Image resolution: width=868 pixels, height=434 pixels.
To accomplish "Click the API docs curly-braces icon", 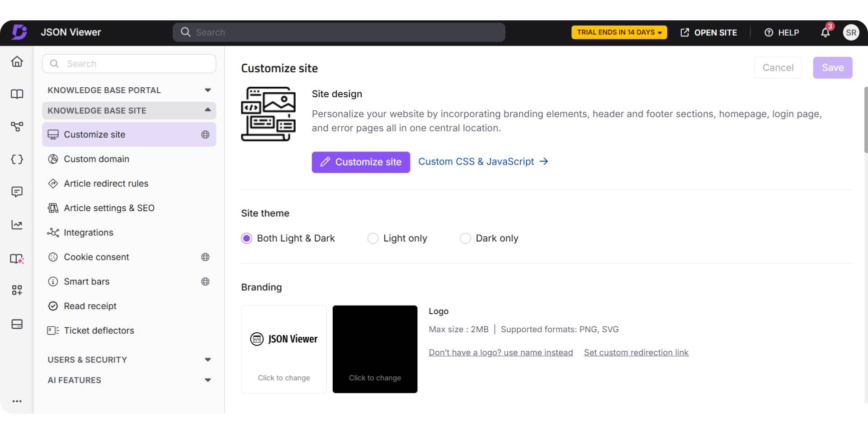I will [x=17, y=159].
